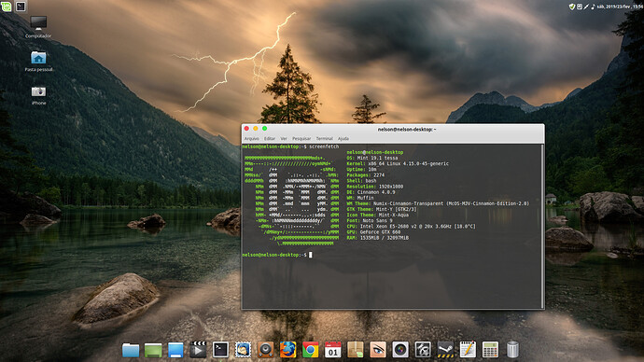Launch the speaker audio player icon in dock

[265, 350]
